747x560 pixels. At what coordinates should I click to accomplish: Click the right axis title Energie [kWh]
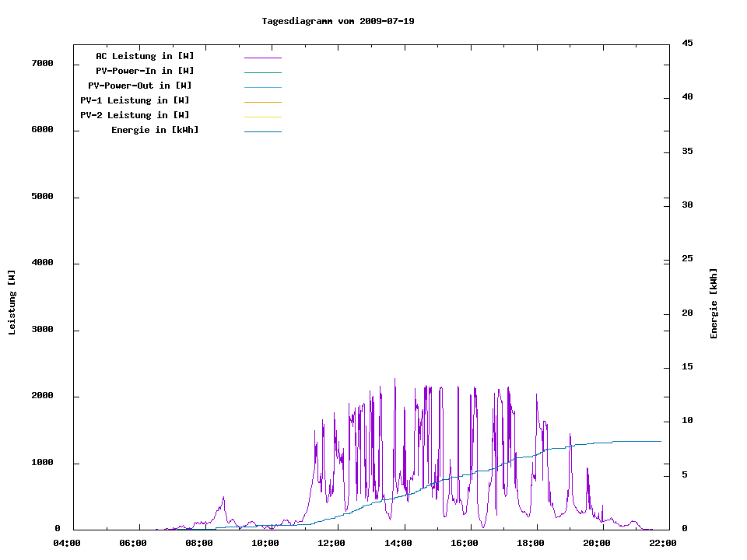(714, 303)
